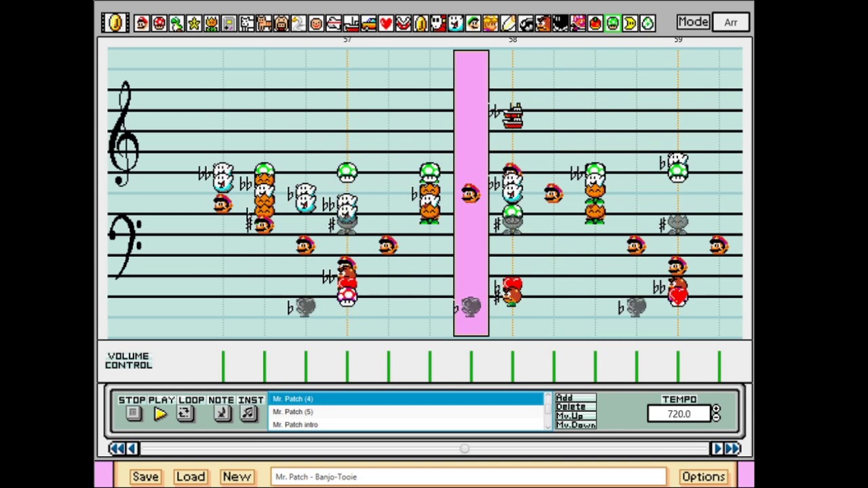The width and height of the screenshot is (868, 488).
Task: Click the Delete arrangement option
Action: (x=576, y=407)
